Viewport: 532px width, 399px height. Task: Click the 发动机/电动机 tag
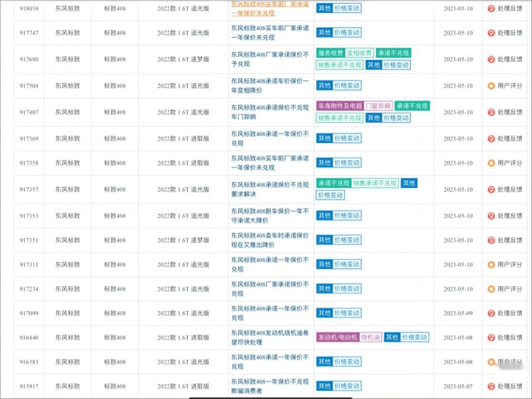(x=338, y=337)
